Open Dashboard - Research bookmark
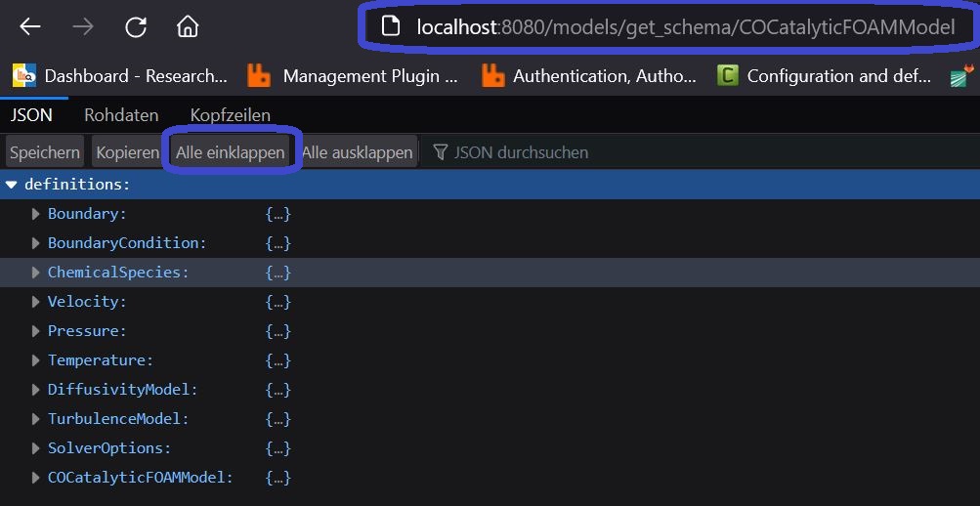This screenshot has height=506, width=980. click(x=120, y=75)
